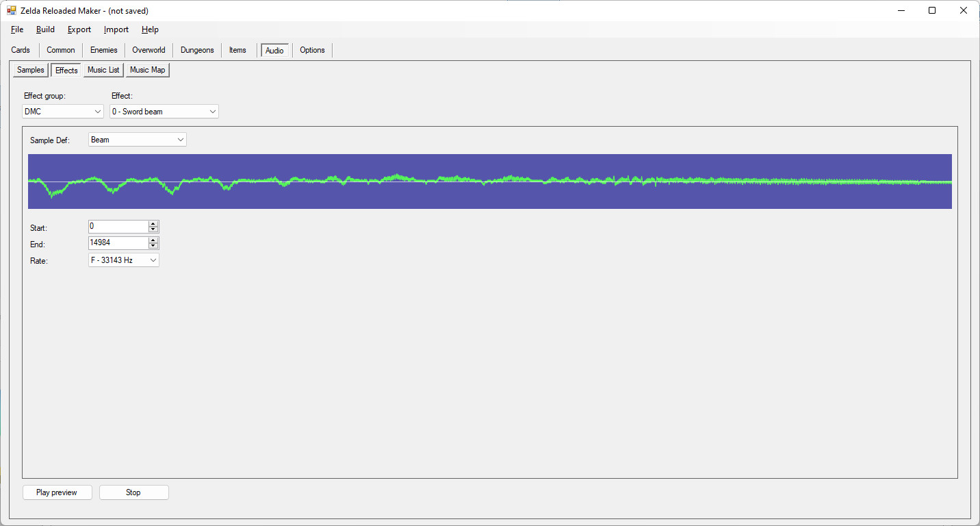Expand the Effect group dropdown
980x526 pixels.
pos(63,111)
